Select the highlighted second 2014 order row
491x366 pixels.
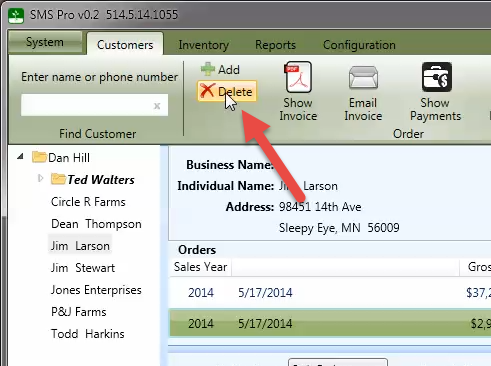330,323
